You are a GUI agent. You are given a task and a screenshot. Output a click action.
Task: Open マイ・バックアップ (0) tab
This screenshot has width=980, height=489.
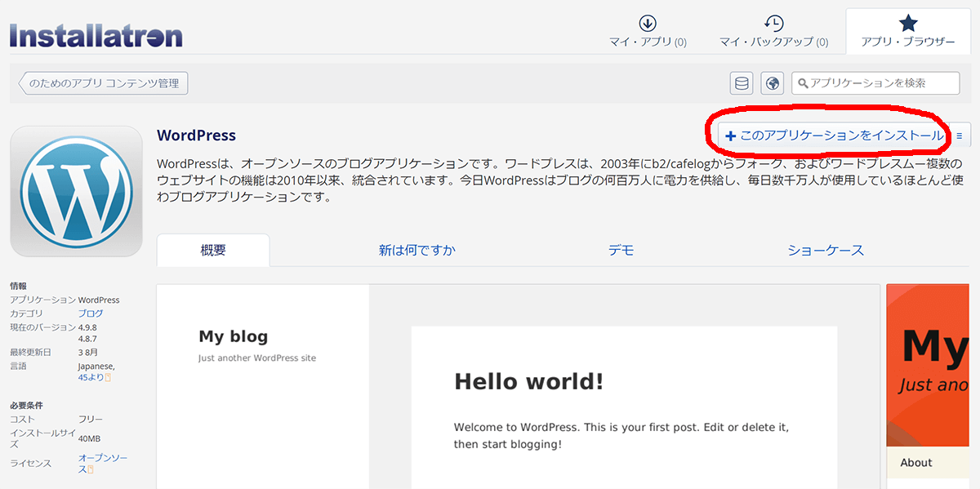click(x=773, y=32)
